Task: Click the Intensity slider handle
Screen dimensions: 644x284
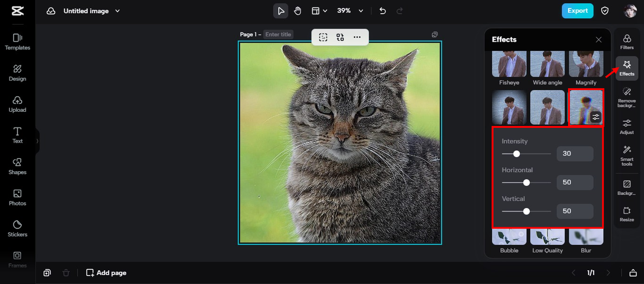Action: [x=516, y=154]
